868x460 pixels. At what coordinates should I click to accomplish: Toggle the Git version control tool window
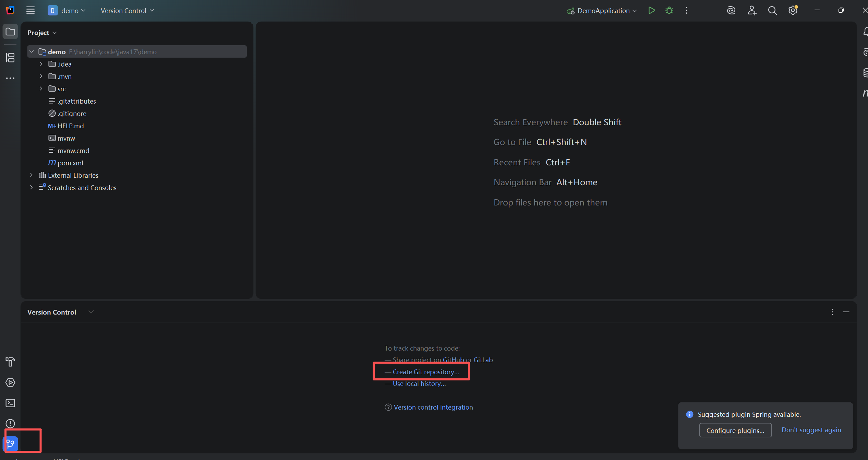click(10, 444)
